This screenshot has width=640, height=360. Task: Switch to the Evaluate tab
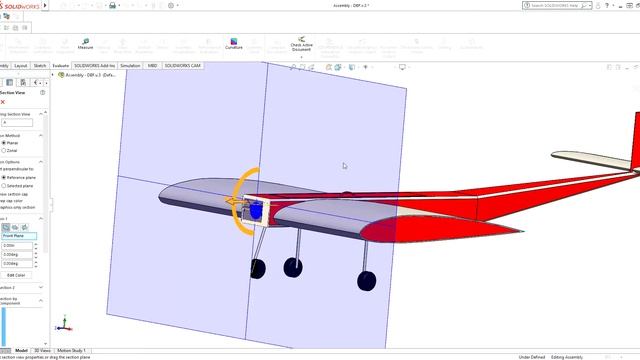click(60, 66)
